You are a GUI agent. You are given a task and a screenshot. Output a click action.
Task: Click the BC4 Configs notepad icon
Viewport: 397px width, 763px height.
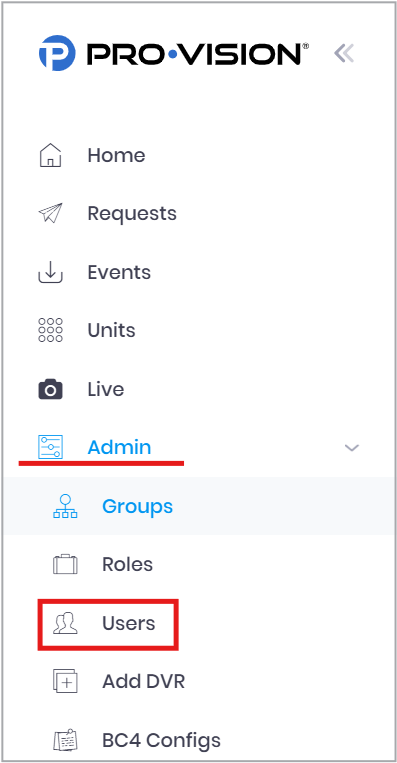pos(65,740)
